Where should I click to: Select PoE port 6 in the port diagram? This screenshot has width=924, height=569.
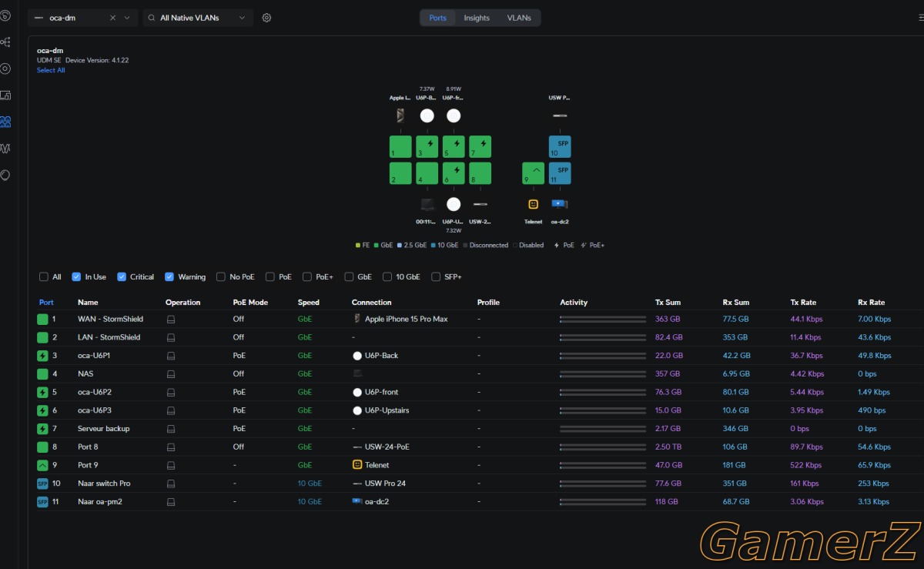click(454, 173)
